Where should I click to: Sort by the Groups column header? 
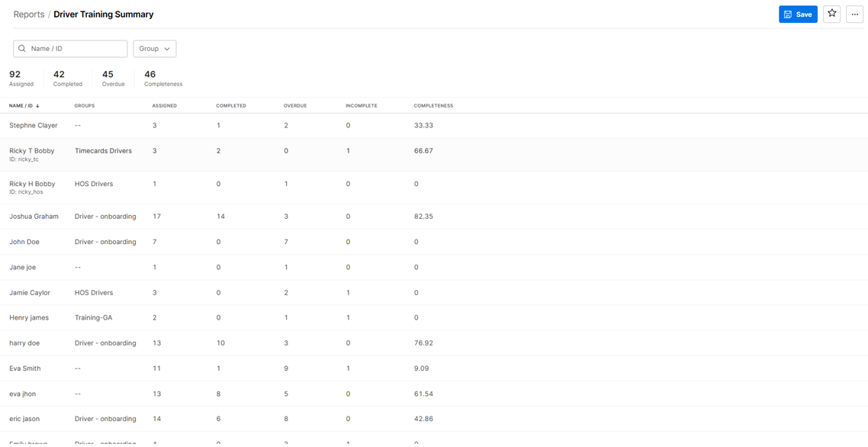pos(85,106)
